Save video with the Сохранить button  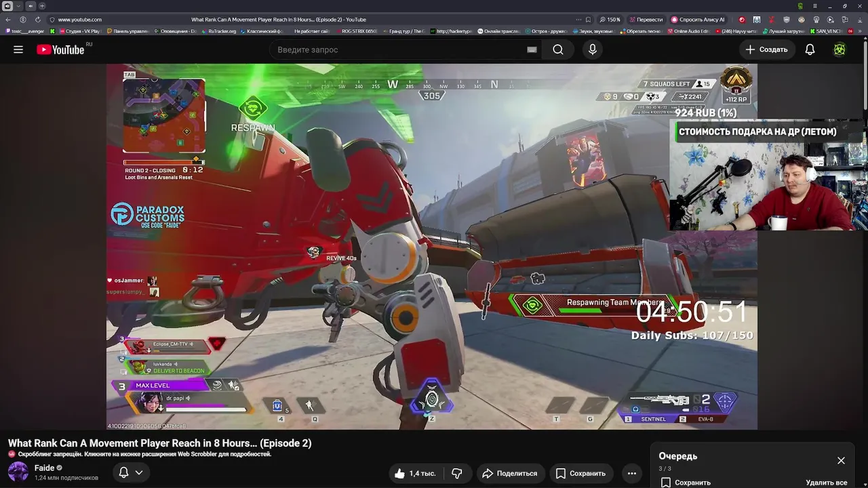[x=581, y=473]
